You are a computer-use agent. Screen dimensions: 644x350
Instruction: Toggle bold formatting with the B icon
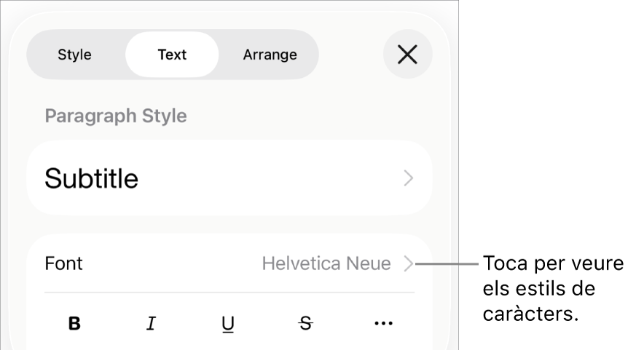click(74, 324)
